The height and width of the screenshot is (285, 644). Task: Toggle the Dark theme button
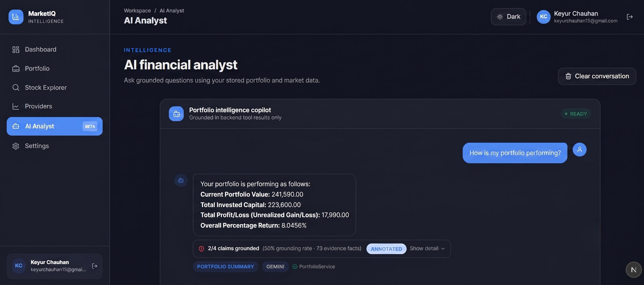click(508, 17)
